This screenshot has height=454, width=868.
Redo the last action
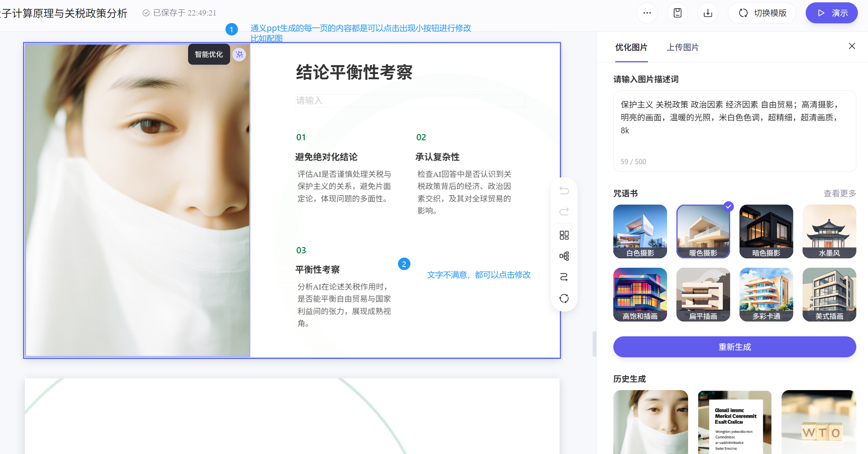click(x=564, y=212)
